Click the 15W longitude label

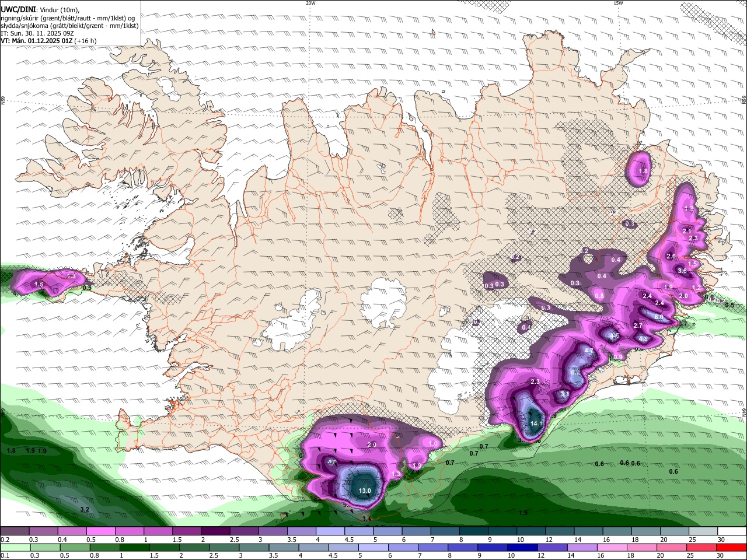(x=618, y=3)
